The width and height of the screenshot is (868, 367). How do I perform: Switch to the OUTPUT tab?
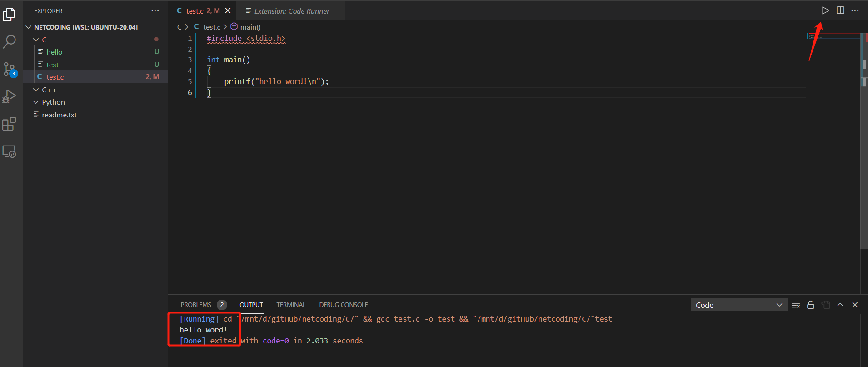click(251, 305)
